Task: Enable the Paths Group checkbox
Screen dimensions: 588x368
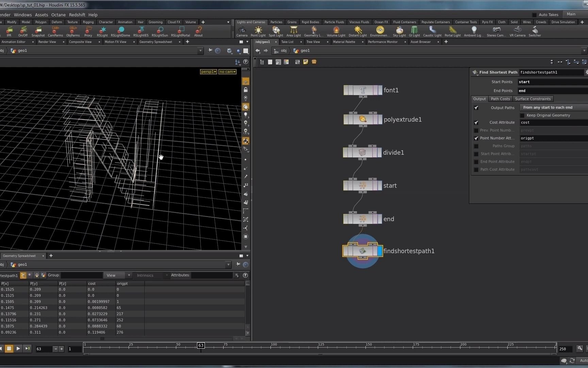Action: 476,146
